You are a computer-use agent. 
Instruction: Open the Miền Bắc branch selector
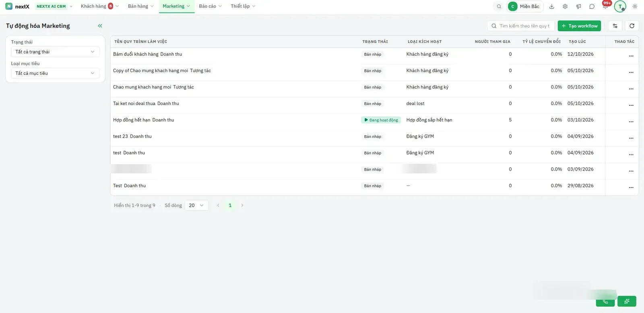coord(525,6)
